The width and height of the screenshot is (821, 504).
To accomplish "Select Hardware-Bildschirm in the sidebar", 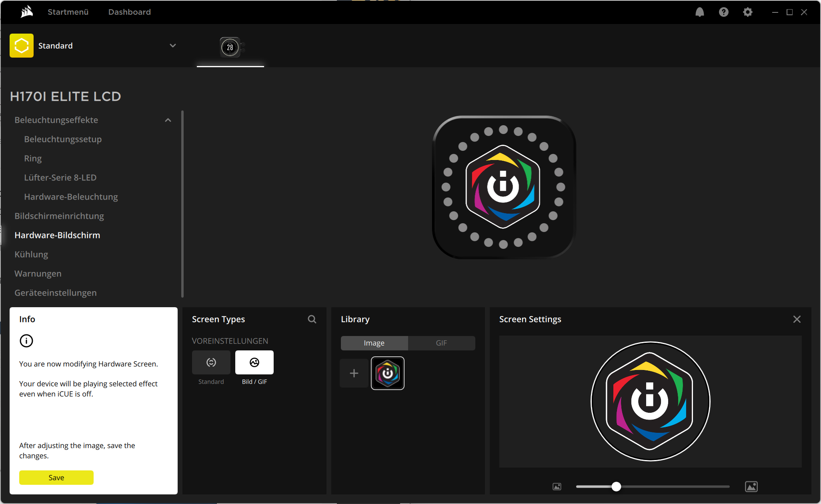I will 57,235.
